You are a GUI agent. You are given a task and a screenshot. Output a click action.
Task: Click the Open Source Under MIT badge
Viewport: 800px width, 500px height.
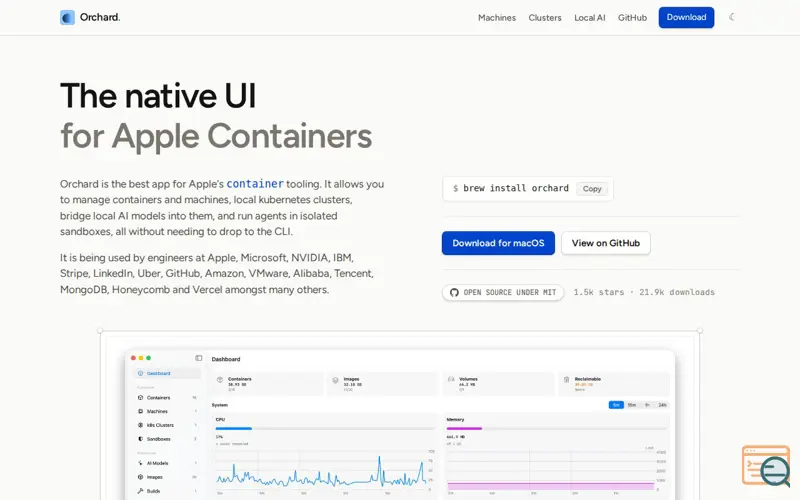click(x=503, y=292)
